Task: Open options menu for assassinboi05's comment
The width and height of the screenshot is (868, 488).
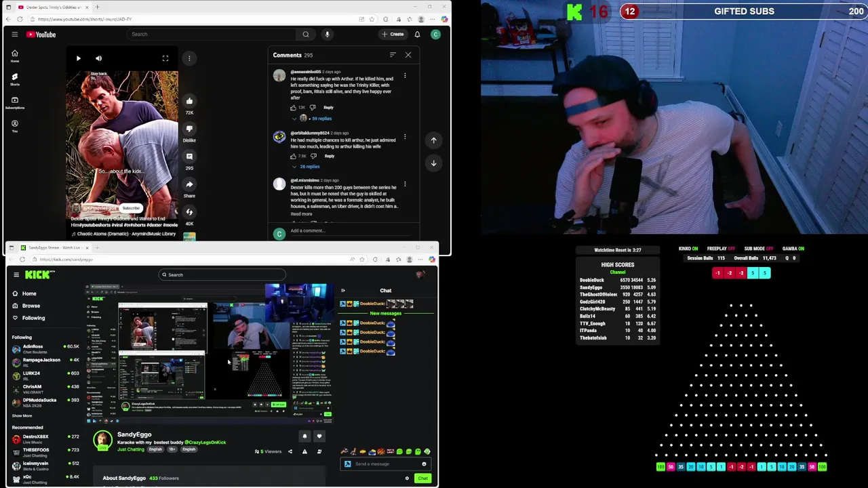Action: point(405,75)
